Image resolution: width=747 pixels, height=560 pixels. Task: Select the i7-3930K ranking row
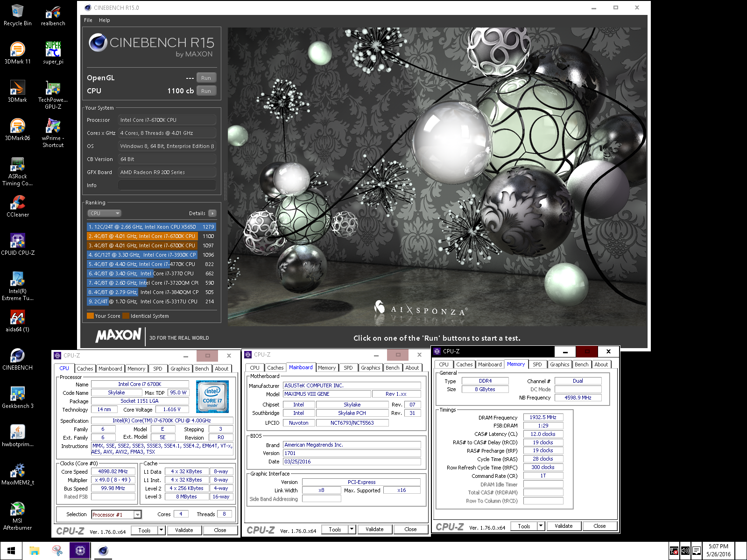pos(151,255)
